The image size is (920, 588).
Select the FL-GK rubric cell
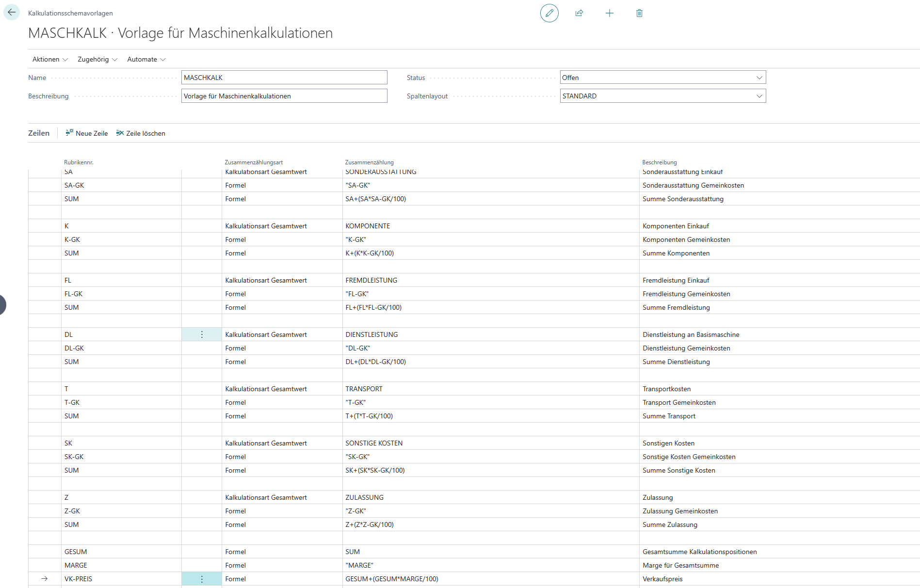[121, 294]
